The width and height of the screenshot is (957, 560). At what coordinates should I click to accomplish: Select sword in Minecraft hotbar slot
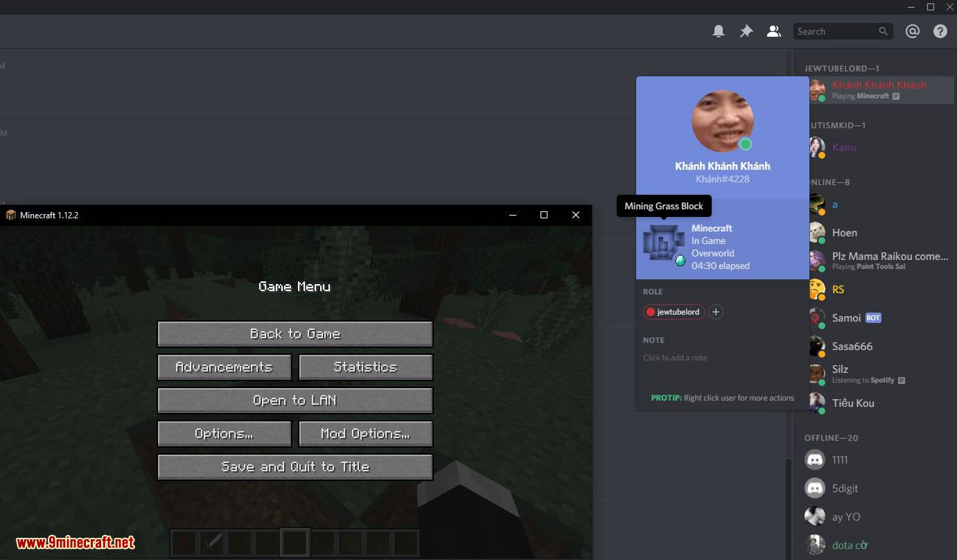pos(211,542)
